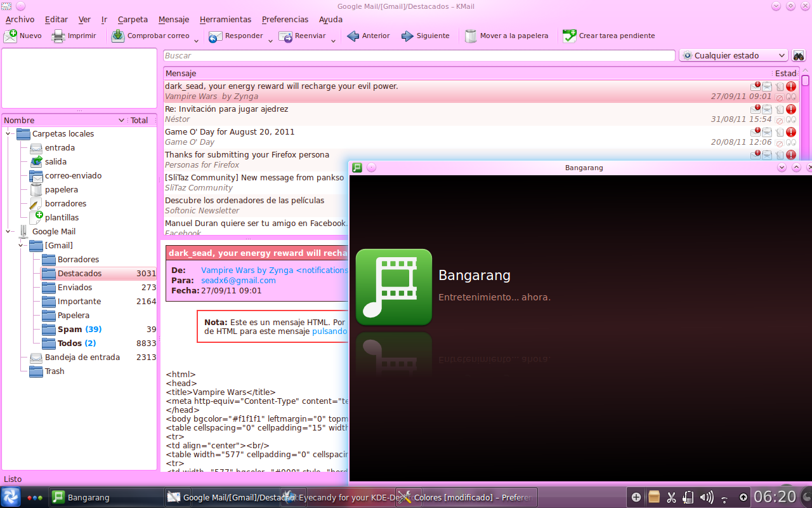
Task: Click the 06:20 panel clock
Action: point(775,497)
